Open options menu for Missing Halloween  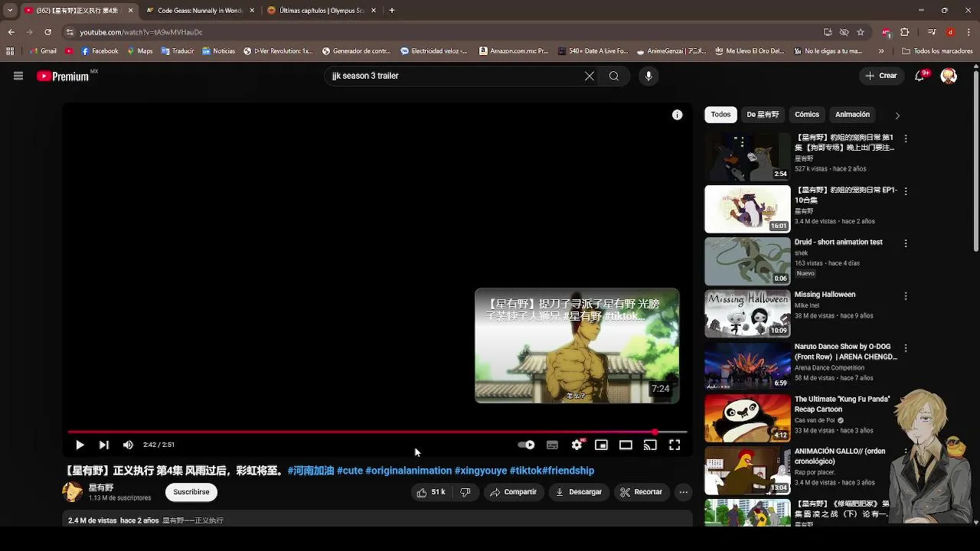pyautogui.click(x=906, y=295)
